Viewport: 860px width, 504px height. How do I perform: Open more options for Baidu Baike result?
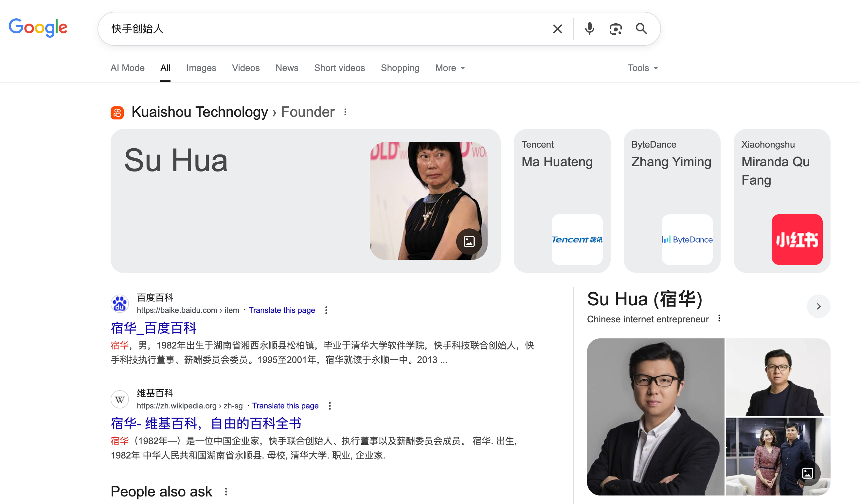click(x=326, y=310)
